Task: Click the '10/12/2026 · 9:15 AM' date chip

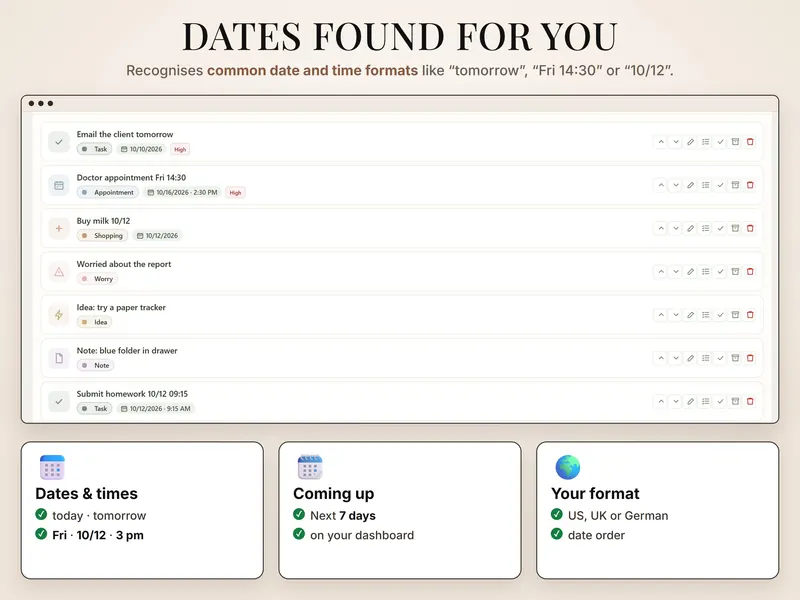Action: click(156, 409)
